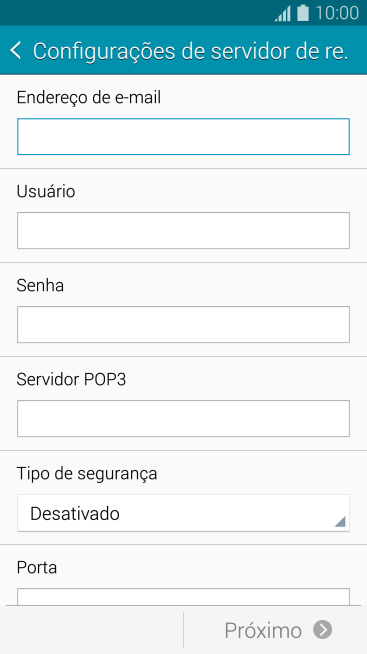Tap the Senha password field
367x654 pixels.
[x=183, y=324]
